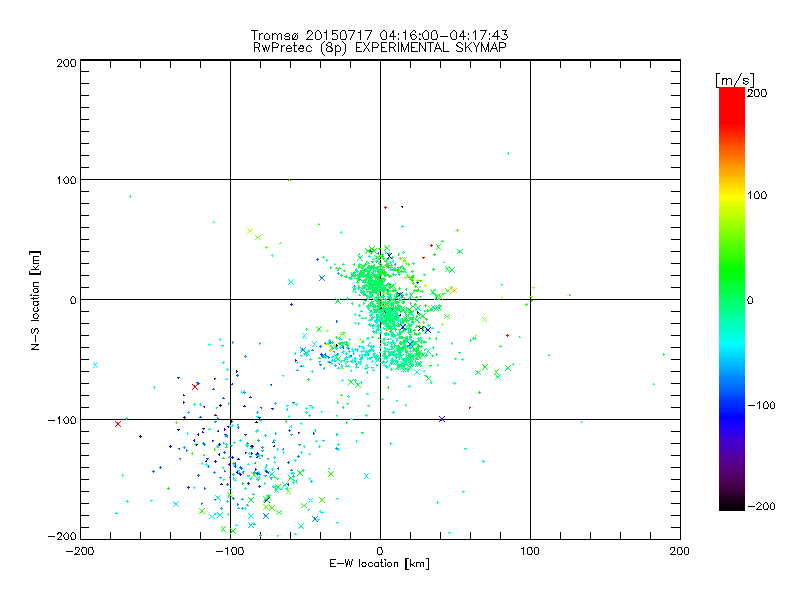
Task: Click the x-axis tick label '100'
Action: pyautogui.click(x=530, y=552)
